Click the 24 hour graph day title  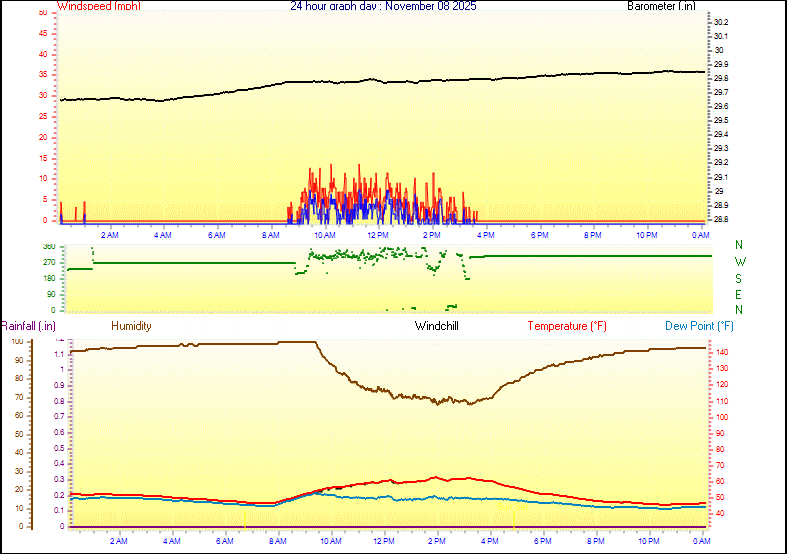click(383, 6)
